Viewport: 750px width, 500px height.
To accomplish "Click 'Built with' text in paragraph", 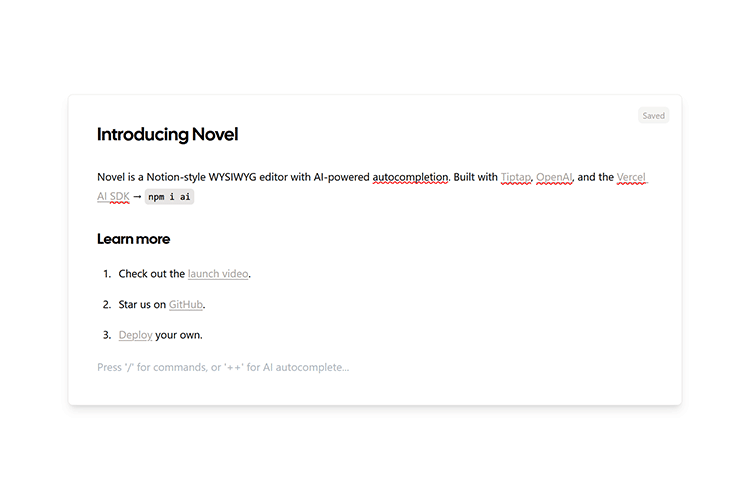I will click(475, 177).
